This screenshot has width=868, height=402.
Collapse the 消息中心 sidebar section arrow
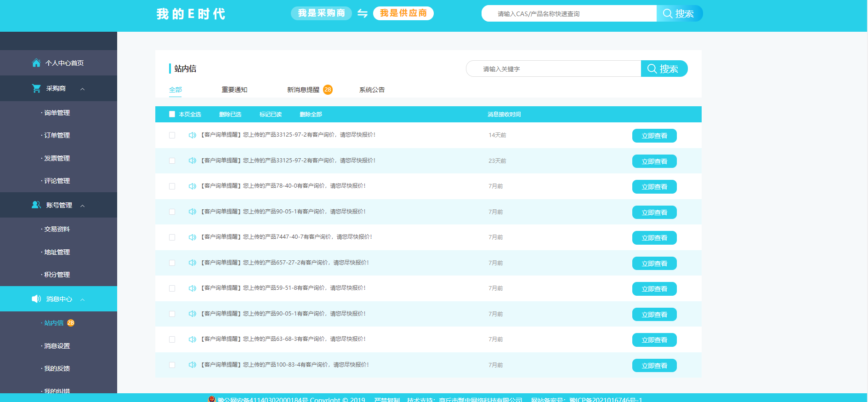point(83,299)
